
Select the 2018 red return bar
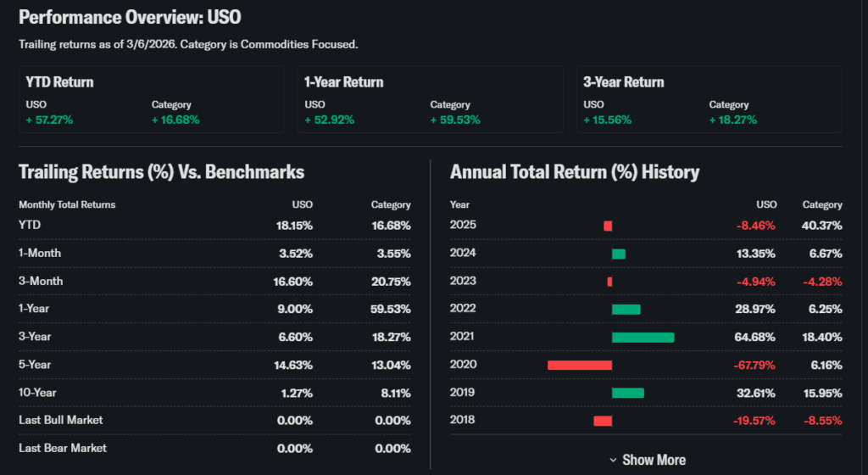(603, 421)
